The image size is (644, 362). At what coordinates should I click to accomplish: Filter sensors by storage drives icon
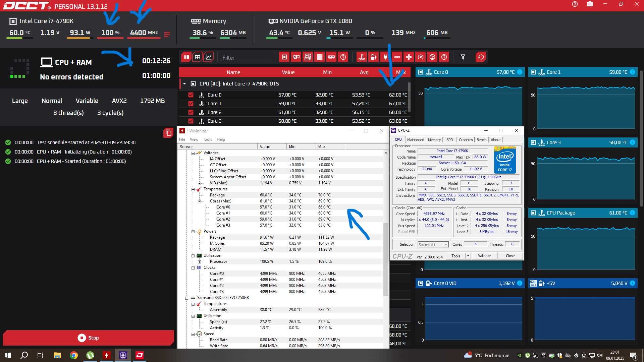tap(319, 57)
